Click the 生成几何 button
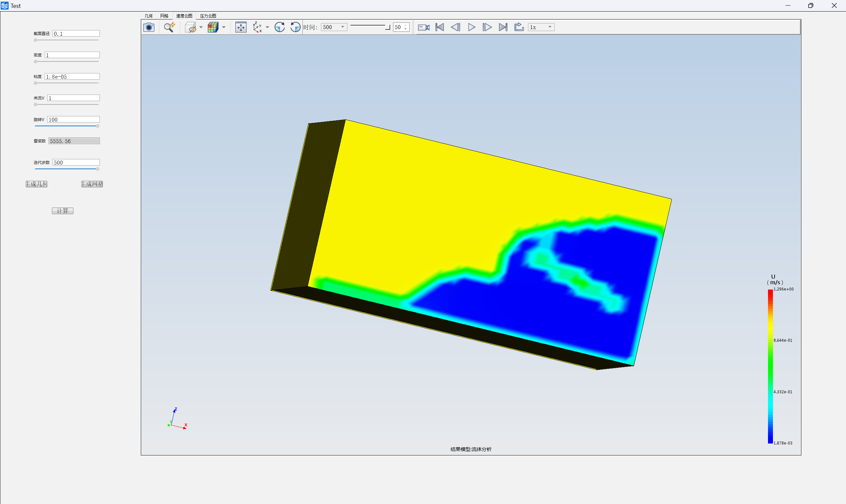The width and height of the screenshot is (846, 504). 37,184
